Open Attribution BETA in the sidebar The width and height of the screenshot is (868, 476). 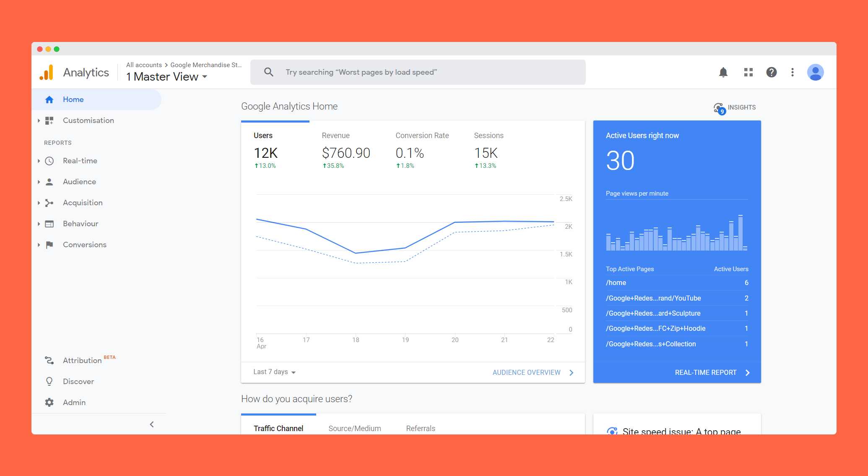(89, 360)
